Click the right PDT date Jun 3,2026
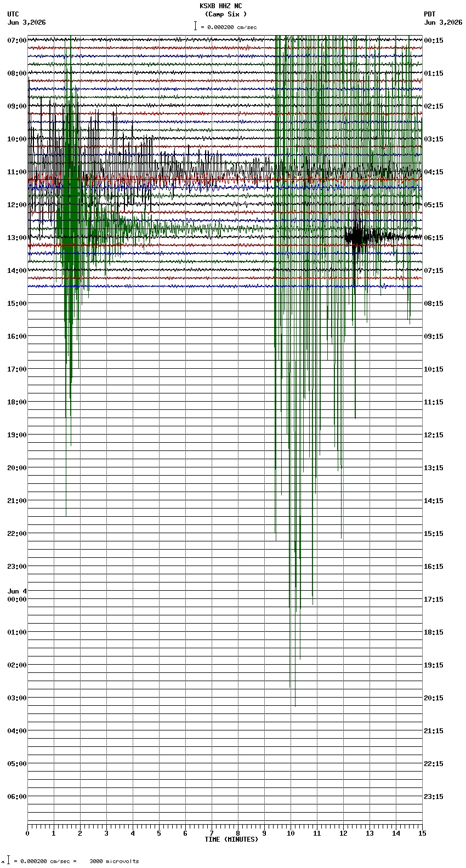 tap(443, 22)
